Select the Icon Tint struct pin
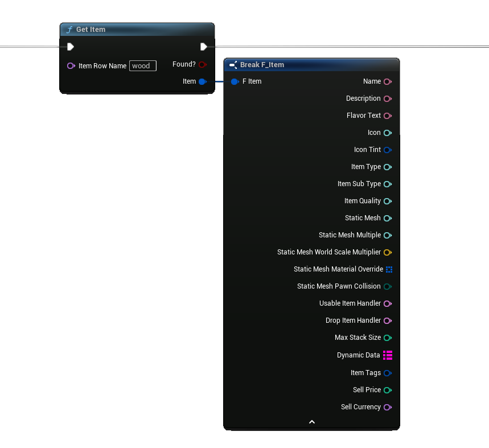 pos(387,150)
